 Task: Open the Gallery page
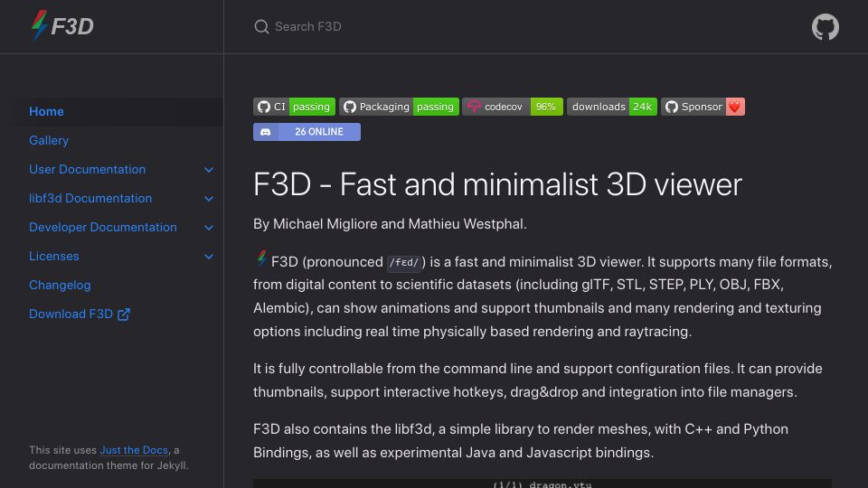point(49,141)
